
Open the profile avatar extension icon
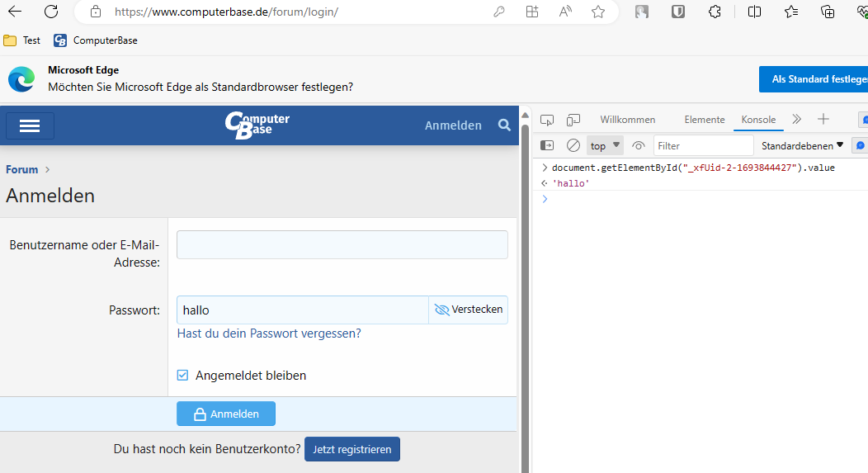click(642, 12)
